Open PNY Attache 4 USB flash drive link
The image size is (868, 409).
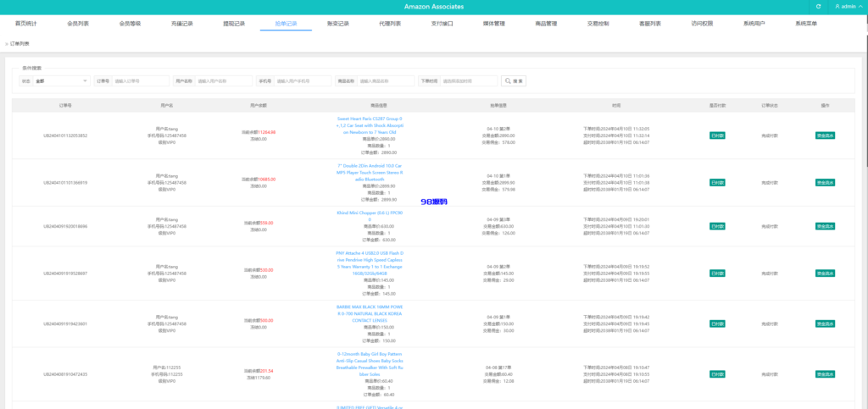tap(370, 263)
